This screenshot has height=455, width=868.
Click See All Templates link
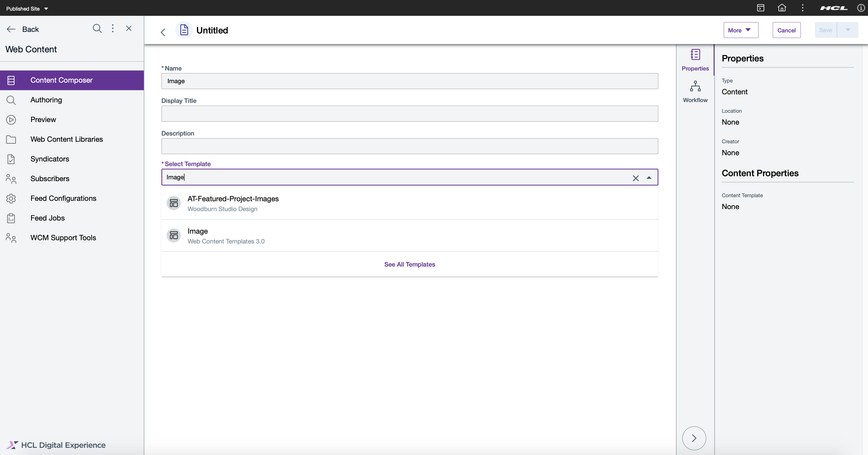(x=410, y=265)
